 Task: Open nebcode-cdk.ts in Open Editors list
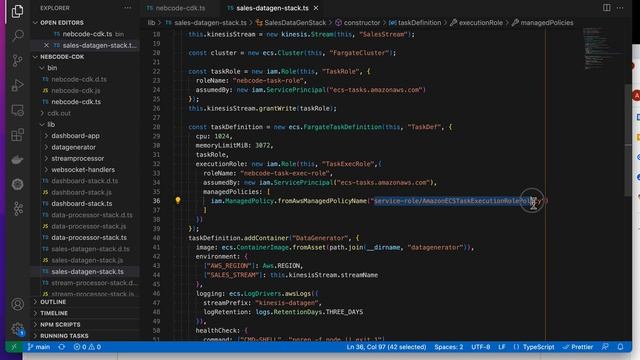(87, 34)
